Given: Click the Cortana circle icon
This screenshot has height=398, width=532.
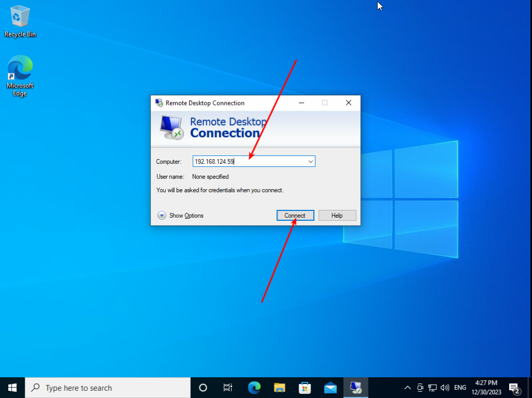Looking at the screenshot, I should [x=203, y=388].
